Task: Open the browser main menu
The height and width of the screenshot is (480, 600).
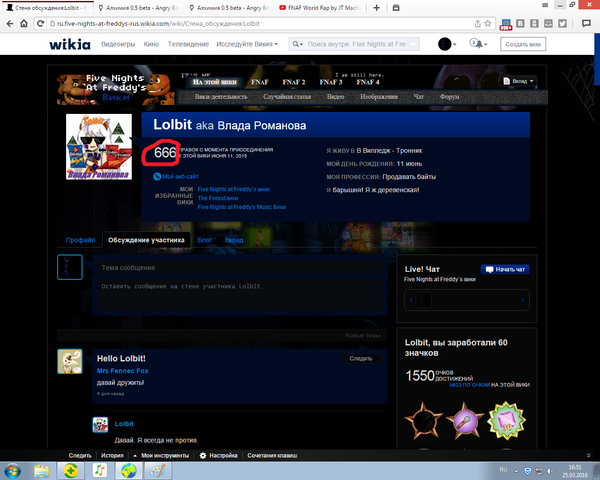Action: pyautogui.click(x=545, y=5)
